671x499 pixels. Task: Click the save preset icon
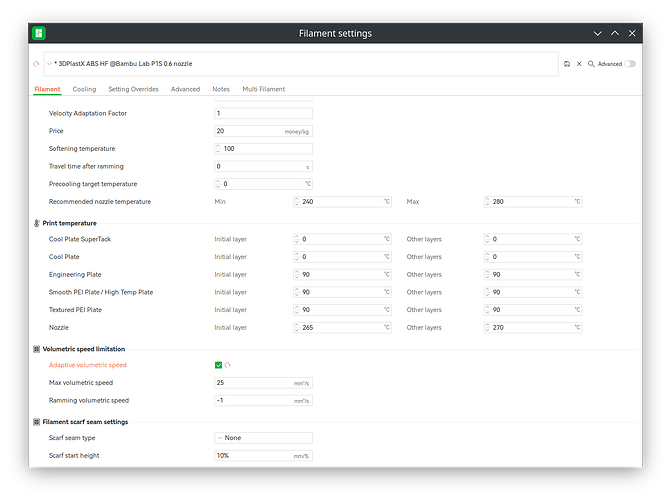tap(567, 64)
